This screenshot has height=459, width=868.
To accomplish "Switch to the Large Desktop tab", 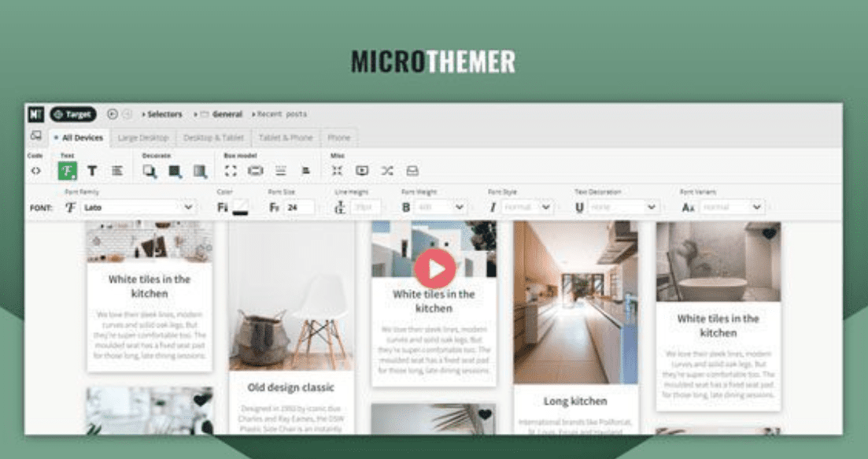I will pyautogui.click(x=143, y=138).
